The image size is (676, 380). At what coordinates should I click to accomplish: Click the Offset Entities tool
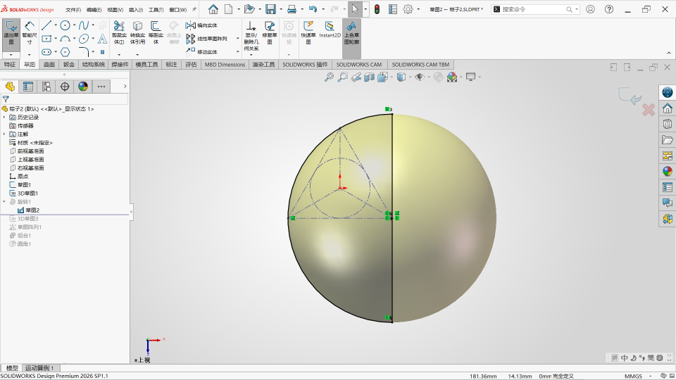click(x=156, y=33)
